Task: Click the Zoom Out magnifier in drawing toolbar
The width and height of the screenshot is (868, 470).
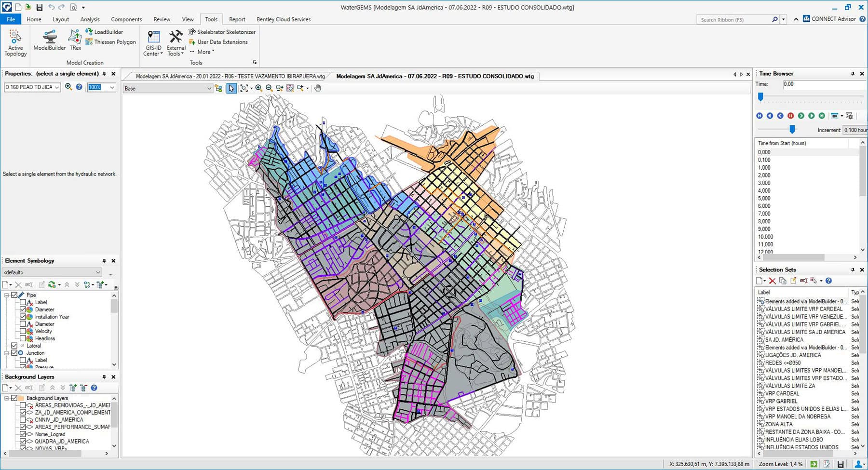Action: pyautogui.click(x=269, y=88)
